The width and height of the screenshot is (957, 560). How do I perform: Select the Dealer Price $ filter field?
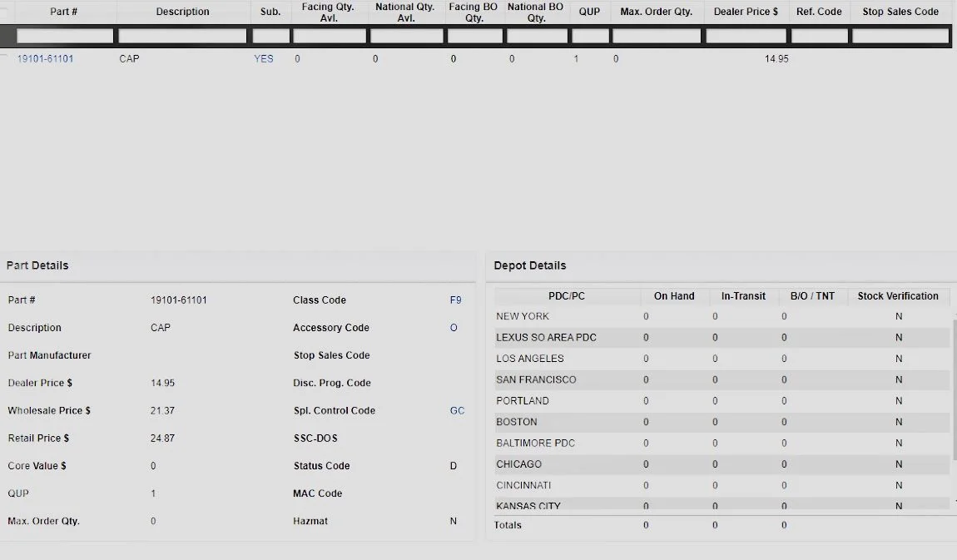[746, 37]
